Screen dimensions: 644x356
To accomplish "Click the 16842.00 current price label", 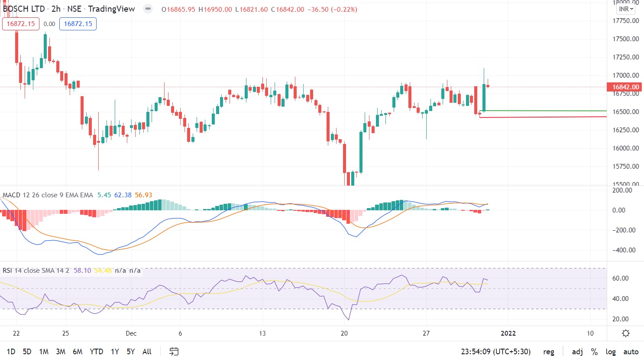I will tap(625, 87).
